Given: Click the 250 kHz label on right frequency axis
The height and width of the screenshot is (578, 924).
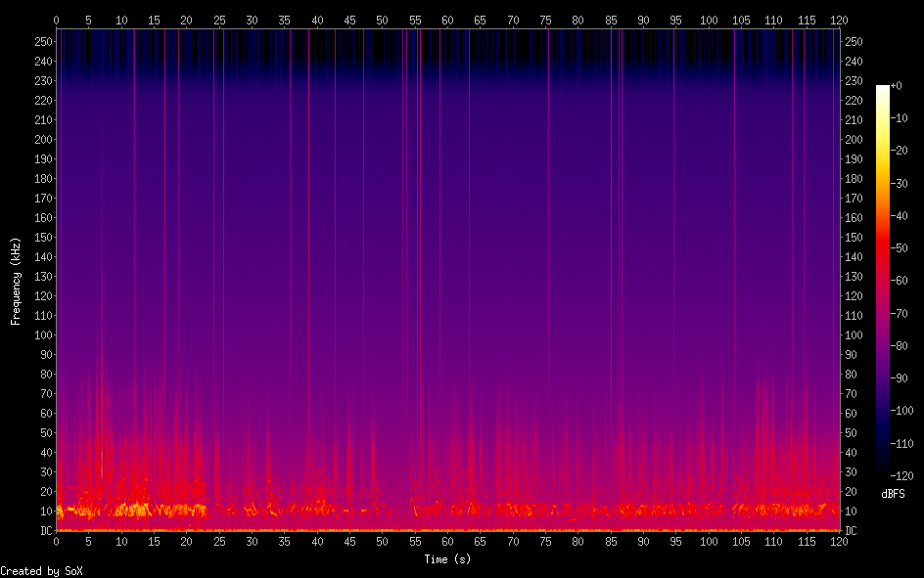Looking at the screenshot, I should point(855,42).
